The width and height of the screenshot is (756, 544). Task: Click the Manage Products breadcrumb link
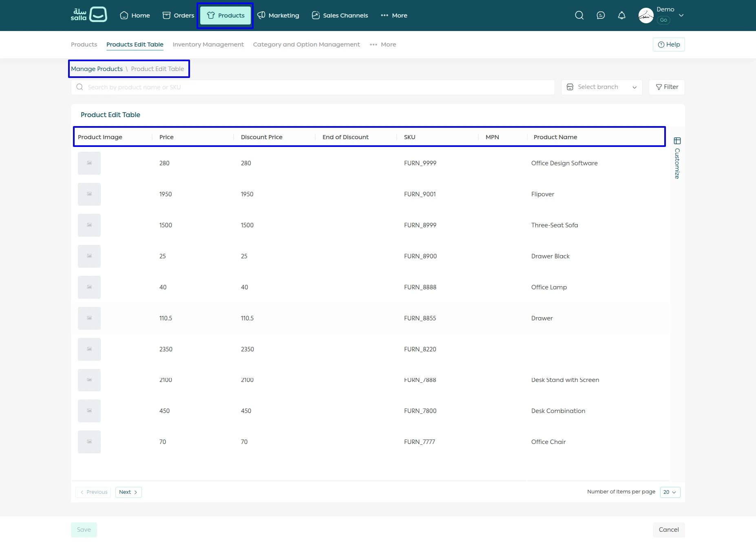point(97,69)
